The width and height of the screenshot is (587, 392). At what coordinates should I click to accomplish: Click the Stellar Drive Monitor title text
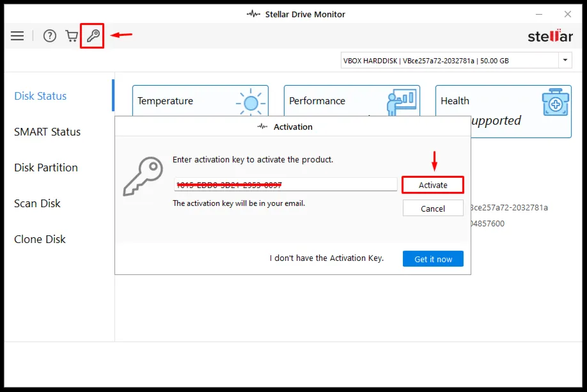[305, 14]
